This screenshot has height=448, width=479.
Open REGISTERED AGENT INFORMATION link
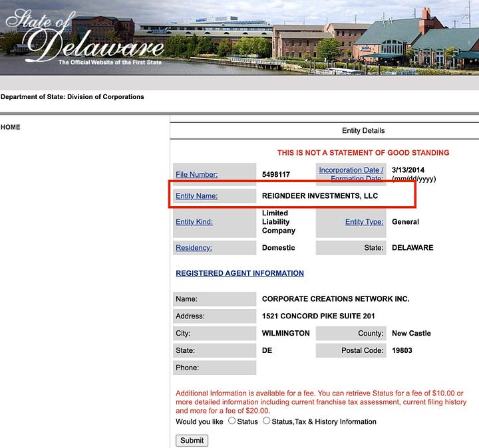[x=239, y=273]
